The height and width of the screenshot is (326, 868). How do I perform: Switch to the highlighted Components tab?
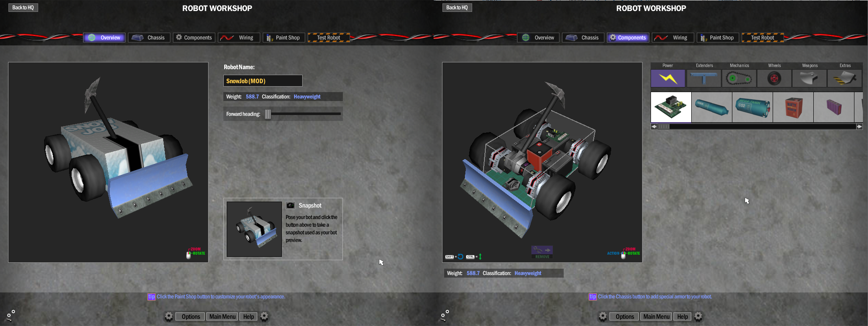[628, 38]
